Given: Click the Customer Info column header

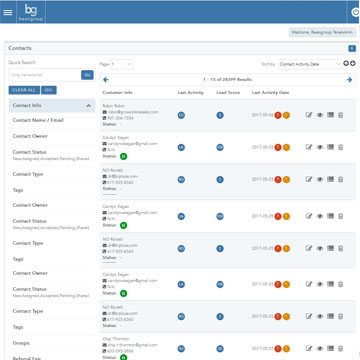Looking at the screenshot, I should [x=118, y=92].
